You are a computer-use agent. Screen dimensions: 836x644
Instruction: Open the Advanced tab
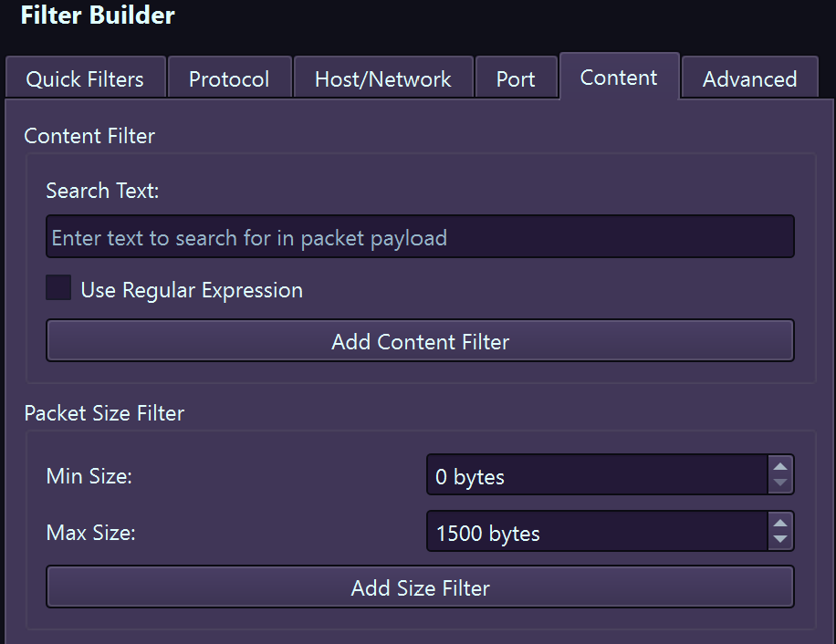749,78
